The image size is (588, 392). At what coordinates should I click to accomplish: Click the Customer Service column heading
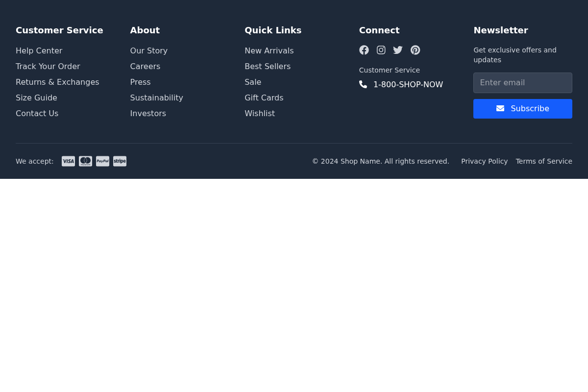coord(59,30)
